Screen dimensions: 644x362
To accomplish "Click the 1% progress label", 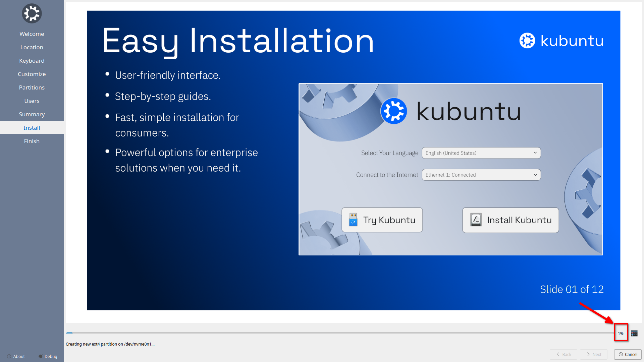I will click(x=621, y=333).
